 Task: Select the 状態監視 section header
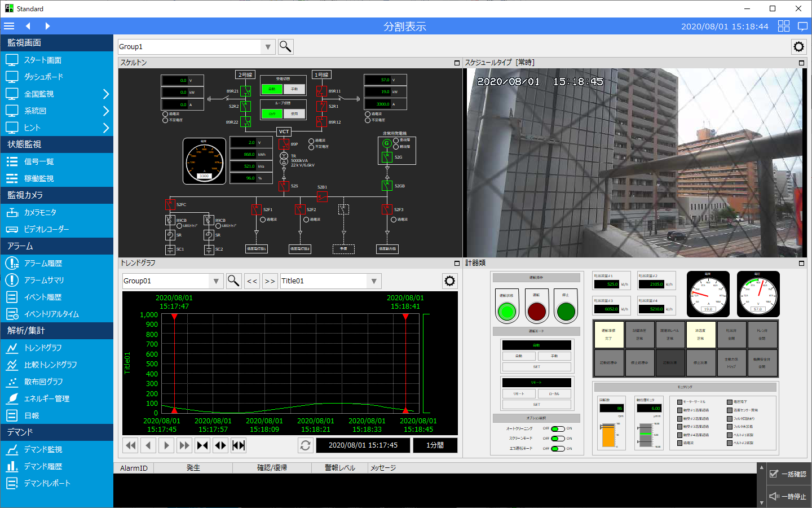tap(56, 144)
